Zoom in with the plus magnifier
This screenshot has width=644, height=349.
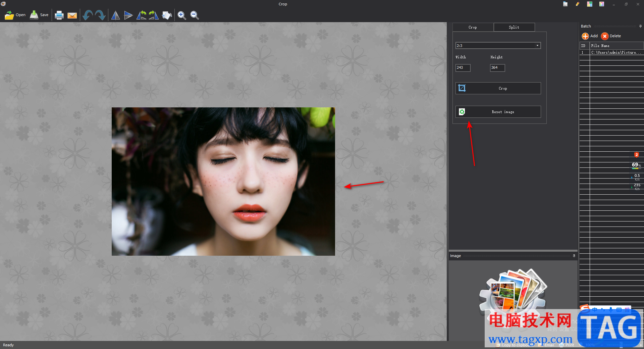tap(182, 15)
